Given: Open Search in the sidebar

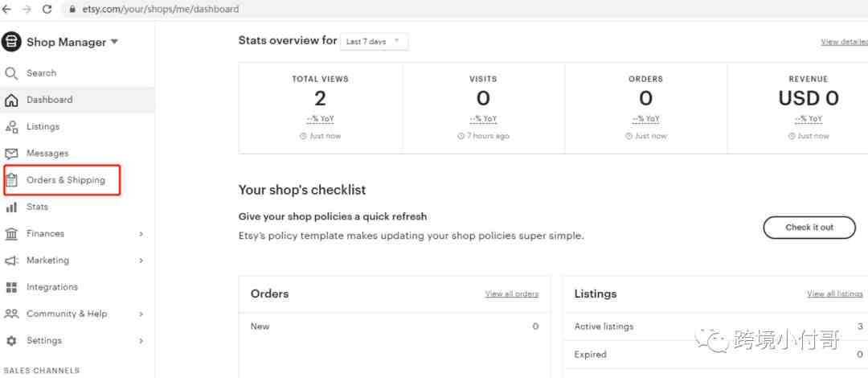Looking at the screenshot, I should pyautogui.click(x=42, y=73).
